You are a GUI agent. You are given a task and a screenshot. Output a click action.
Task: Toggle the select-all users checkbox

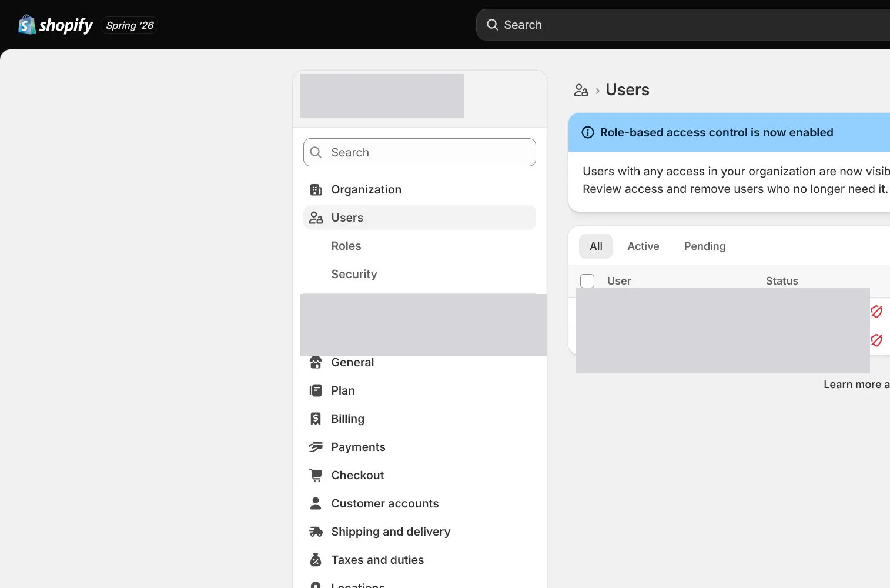coord(587,281)
